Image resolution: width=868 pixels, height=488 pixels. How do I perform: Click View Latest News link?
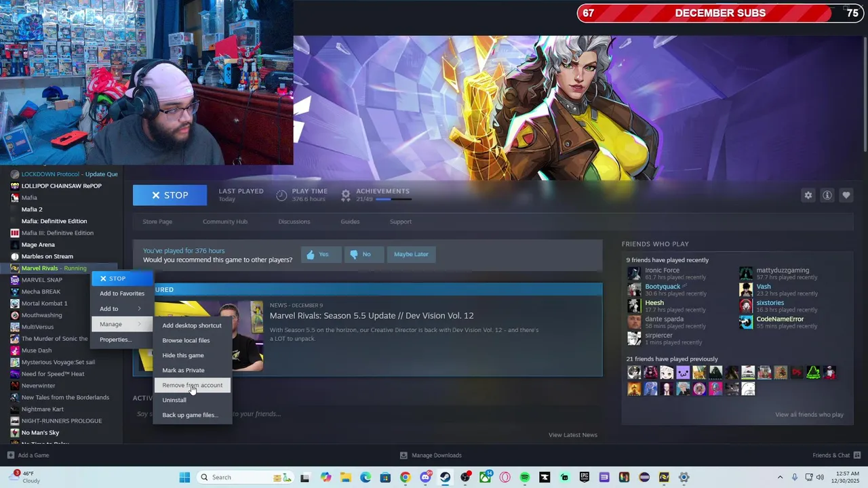pos(573,435)
